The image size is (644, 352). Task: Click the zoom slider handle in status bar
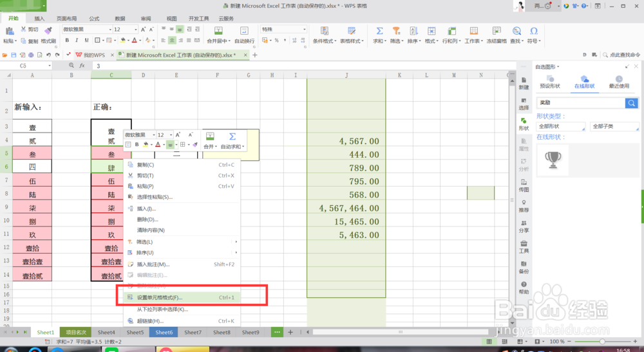point(602,341)
